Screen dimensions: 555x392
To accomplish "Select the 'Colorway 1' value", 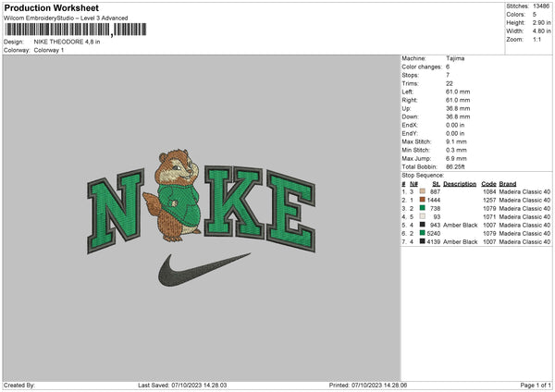I will [49, 50].
